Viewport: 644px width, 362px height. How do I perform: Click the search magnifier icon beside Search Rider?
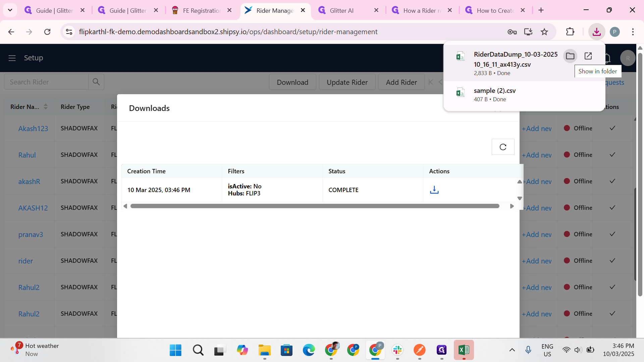[x=96, y=82]
